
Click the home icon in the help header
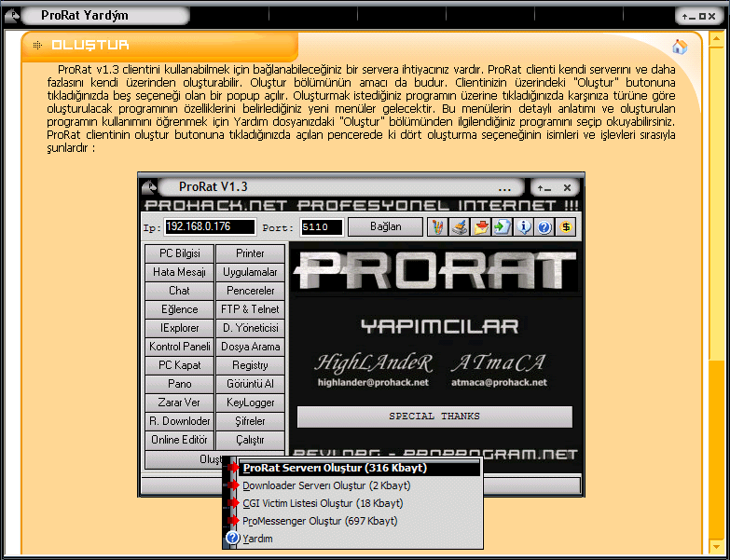coord(679,47)
